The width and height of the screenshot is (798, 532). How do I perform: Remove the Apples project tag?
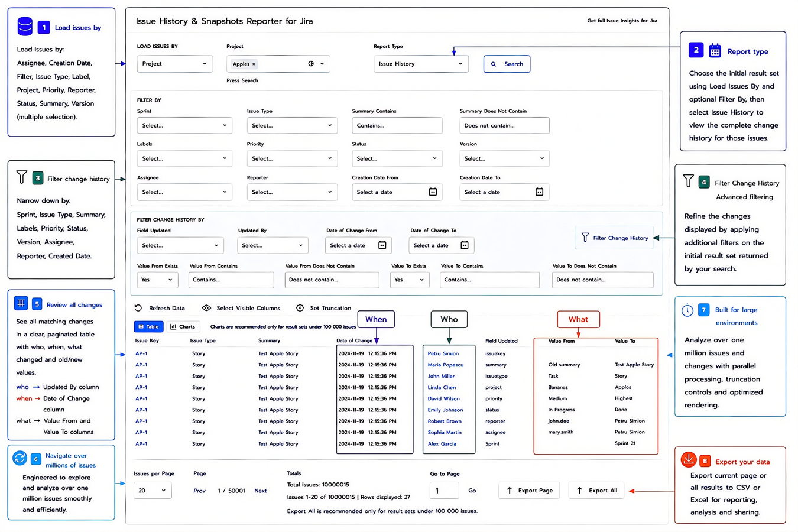pyautogui.click(x=254, y=64)
